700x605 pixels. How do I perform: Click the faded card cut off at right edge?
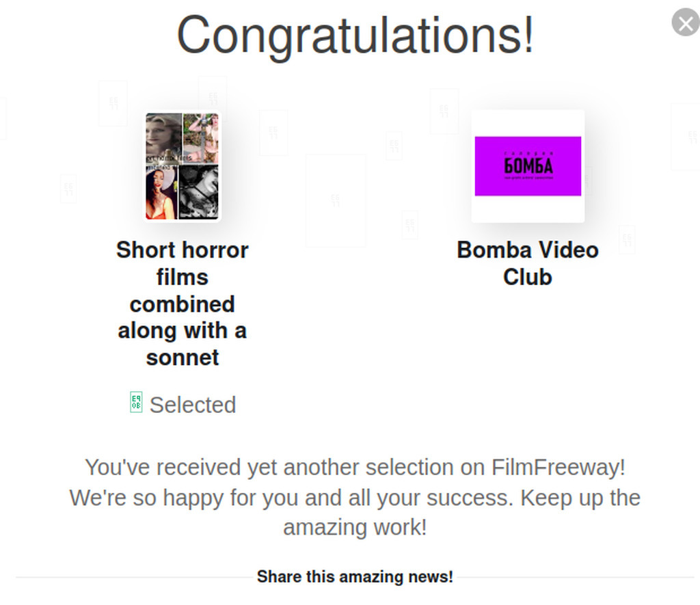(686, 137)
